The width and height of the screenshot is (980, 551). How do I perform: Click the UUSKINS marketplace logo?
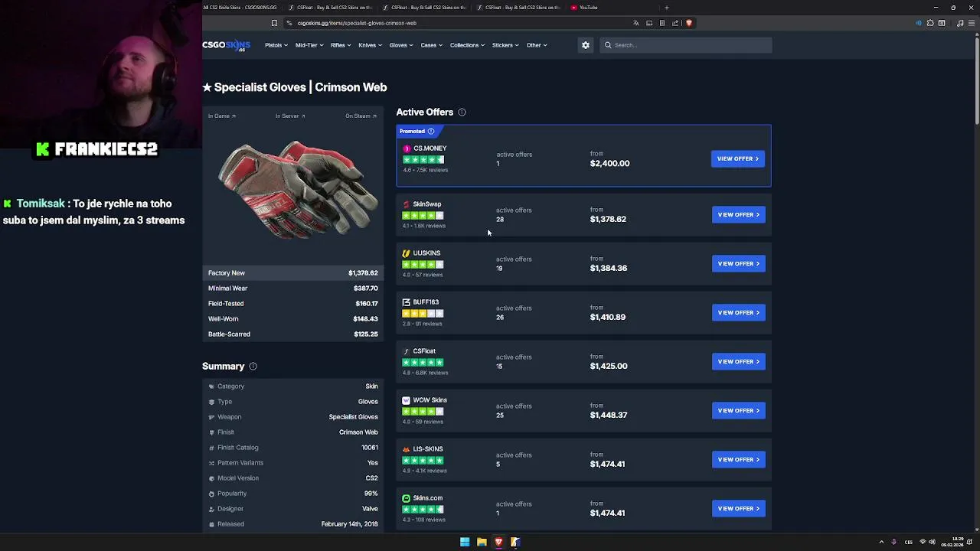[406, 253]
